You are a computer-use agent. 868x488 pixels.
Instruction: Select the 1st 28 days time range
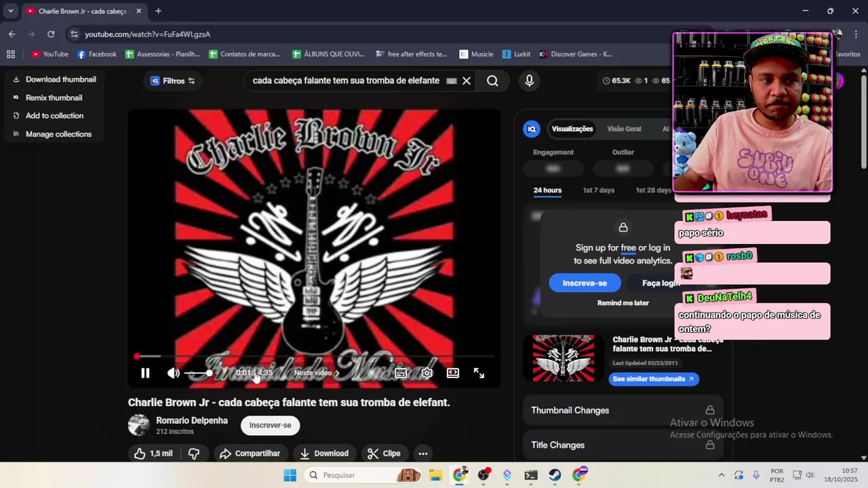coord(654,190)
